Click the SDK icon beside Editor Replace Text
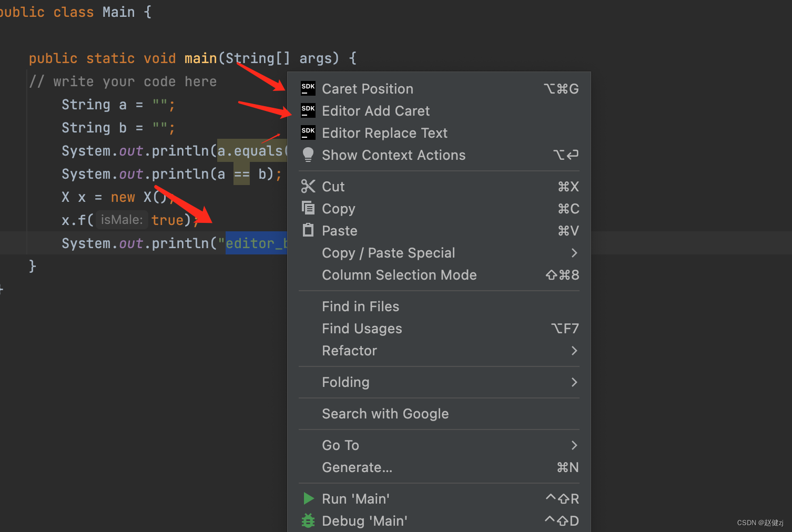This screenshot has height=532, width=792. (x=308, y=132)
